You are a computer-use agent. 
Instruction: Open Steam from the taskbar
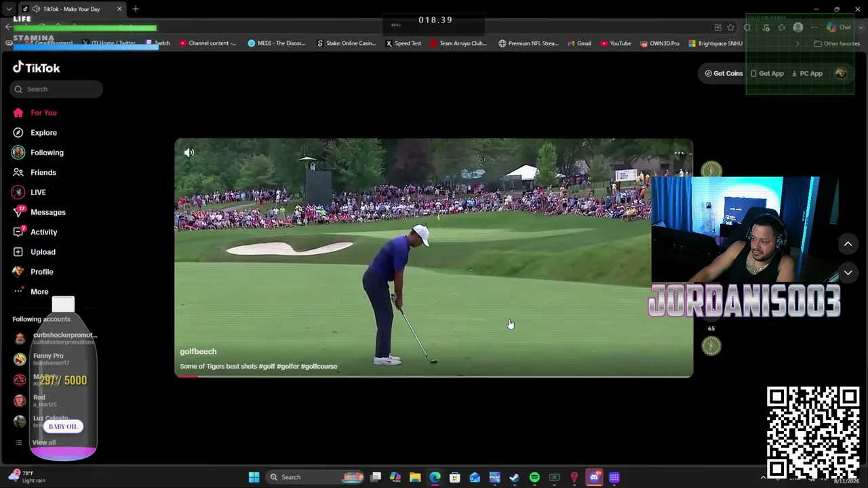[x=514, y=477]
